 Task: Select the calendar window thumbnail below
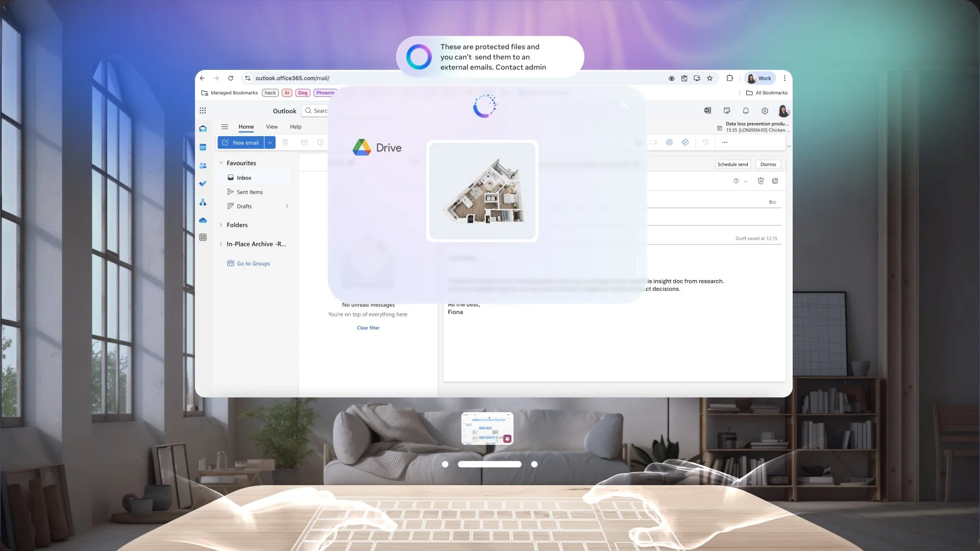487,428
